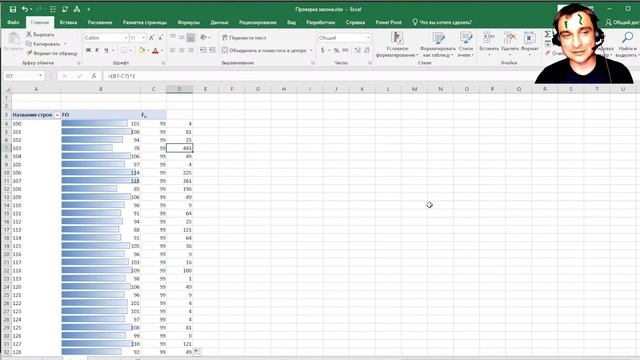The height and width of the screenshot is (360, 640).
Task: Open the Clipboard group dialog launcher
Action: tap(78, 63)
